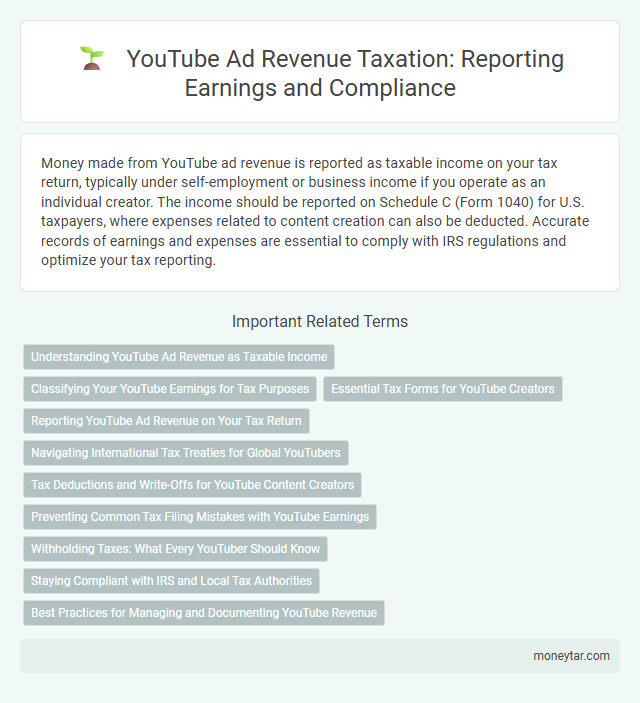The image size is (640, 703).
Task: Select 'Staying Compliant with IRS and Local Tax Authorities'
Action: coord(171,581)
